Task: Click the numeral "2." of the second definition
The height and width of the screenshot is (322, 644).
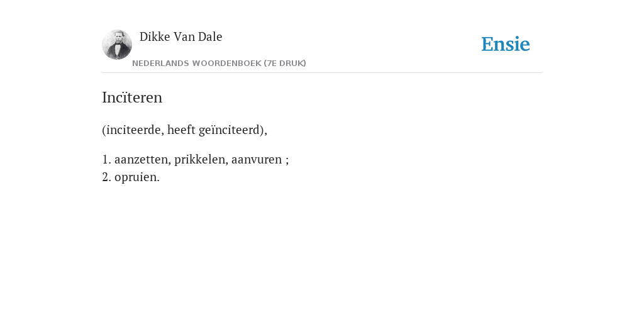Action: tap(106, 177)
